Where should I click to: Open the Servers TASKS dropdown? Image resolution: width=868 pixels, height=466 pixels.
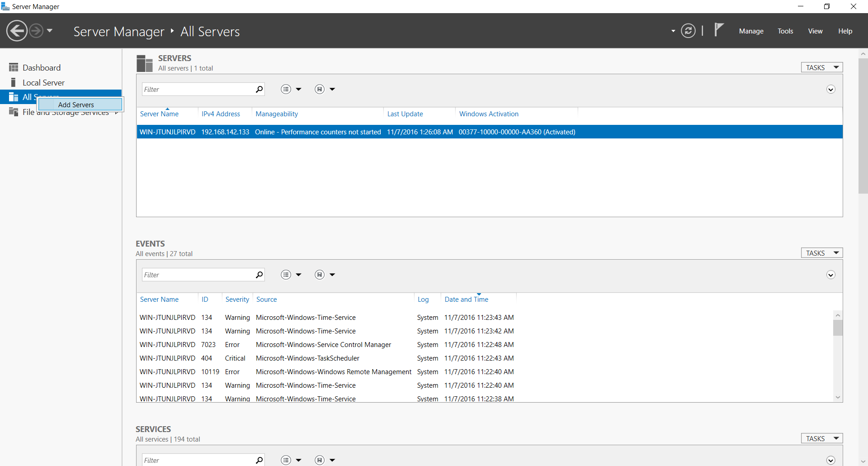coord(821,67)
